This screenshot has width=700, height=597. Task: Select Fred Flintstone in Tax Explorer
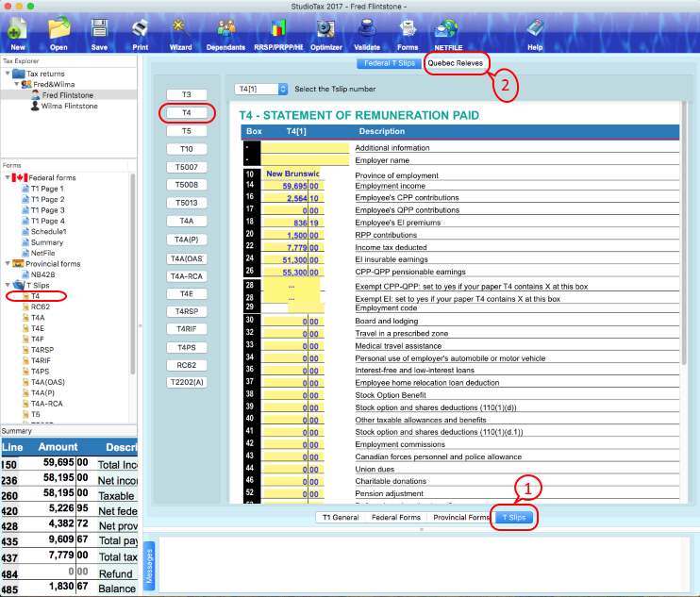pos(67,95)
